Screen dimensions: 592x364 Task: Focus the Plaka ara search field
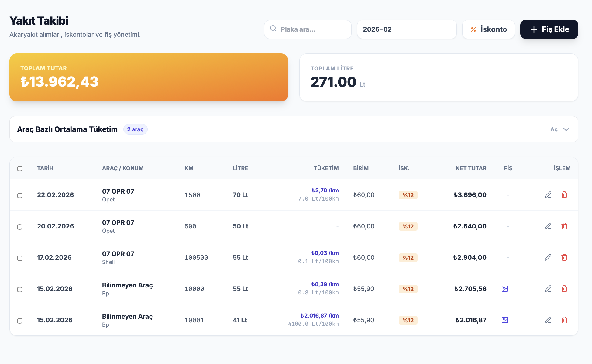(x=308, y=29)
